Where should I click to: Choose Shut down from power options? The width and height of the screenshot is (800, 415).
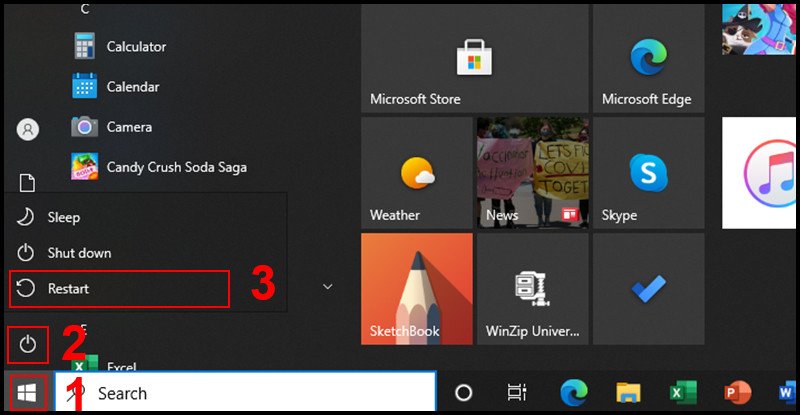click(x=79, y=253)
